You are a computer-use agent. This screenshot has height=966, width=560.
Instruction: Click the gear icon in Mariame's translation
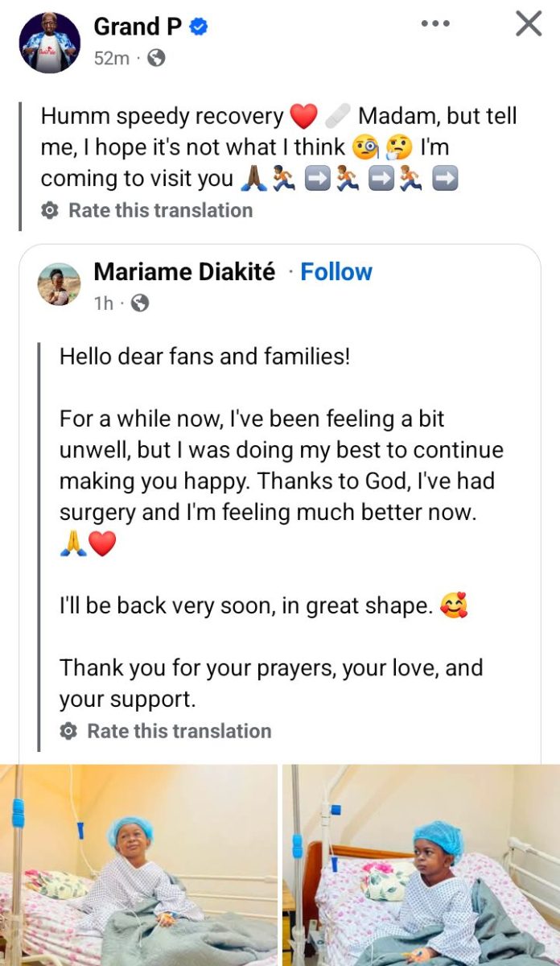(x=68, y=731)
